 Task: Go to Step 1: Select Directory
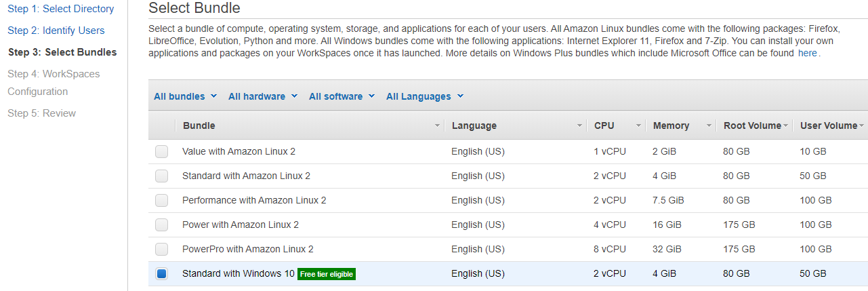61,9
